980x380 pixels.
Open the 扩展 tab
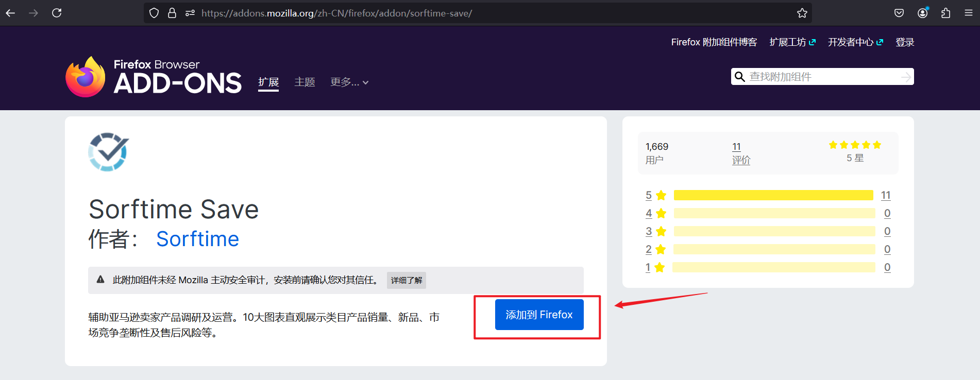pos(268,82)
